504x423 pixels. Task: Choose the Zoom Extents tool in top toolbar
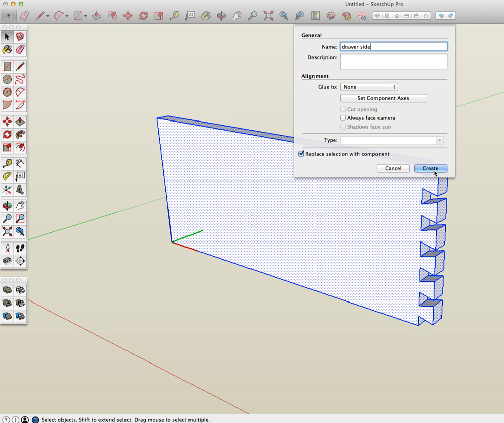[268, 16]
